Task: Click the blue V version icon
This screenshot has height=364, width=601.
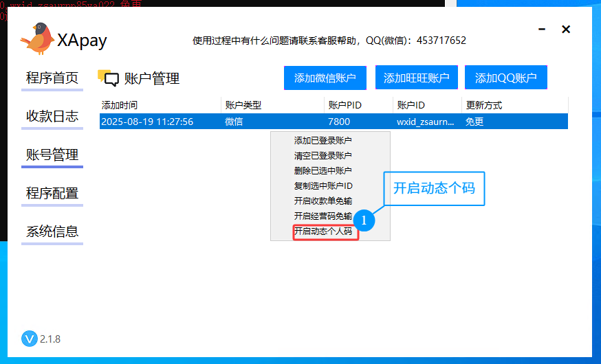Action: tap(29, 339)
